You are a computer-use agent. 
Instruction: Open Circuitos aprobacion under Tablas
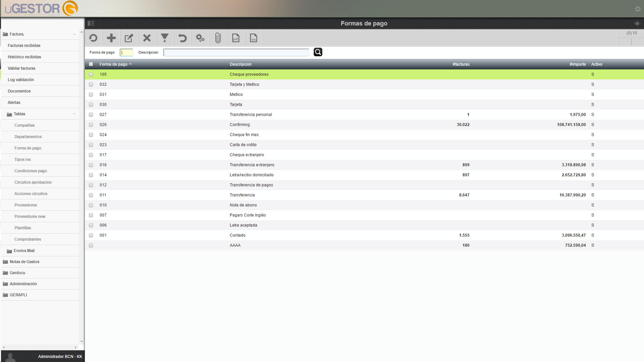33,182
